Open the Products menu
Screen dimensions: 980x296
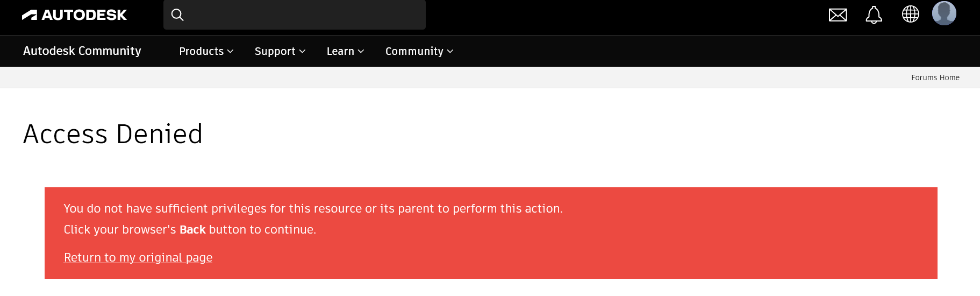tap(201, 51)
